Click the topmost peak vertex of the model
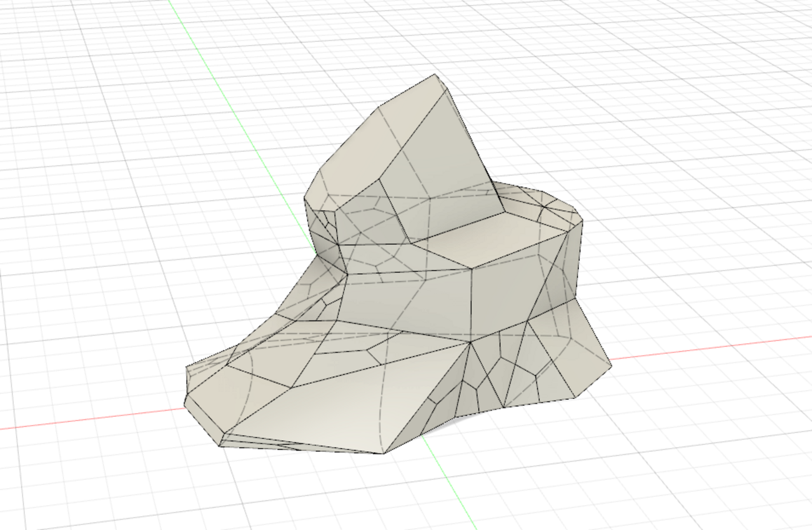The image size is (812, 530). point(435,74)
